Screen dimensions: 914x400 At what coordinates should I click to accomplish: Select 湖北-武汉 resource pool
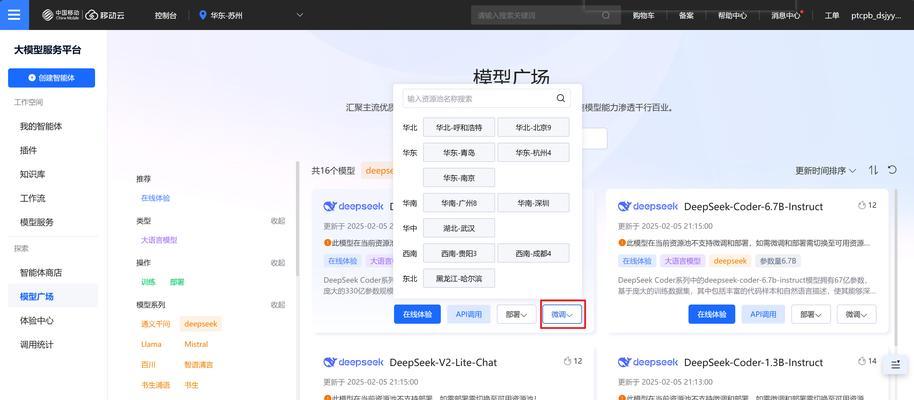click(x=459, y=228)
